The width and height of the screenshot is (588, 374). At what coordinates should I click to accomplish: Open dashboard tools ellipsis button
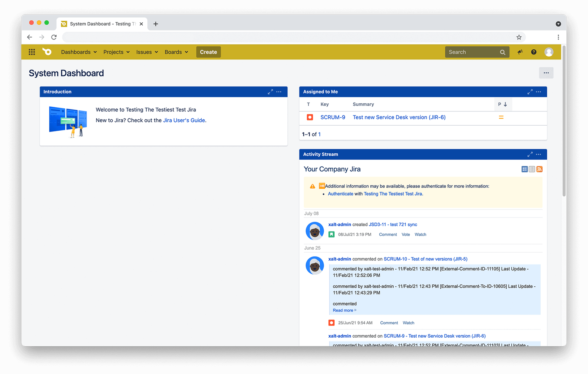[x=546, y=73]
